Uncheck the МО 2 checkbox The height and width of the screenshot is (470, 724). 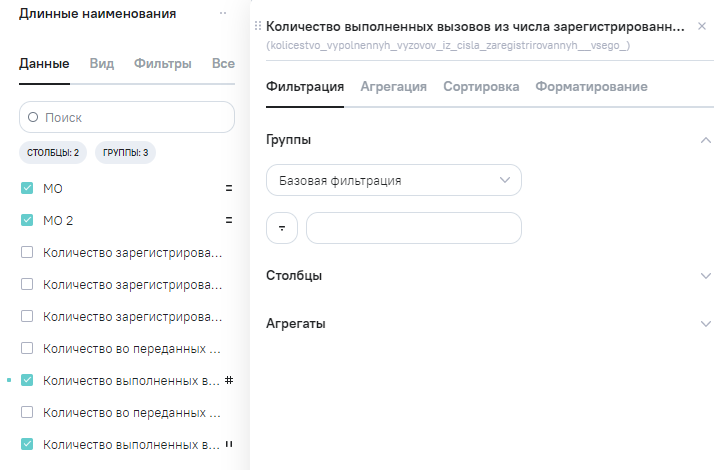pyautogui.click(x=28, y=220)
